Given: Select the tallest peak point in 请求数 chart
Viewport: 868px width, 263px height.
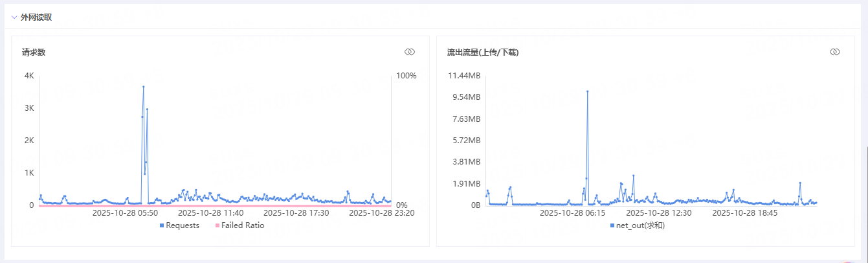Looking at the screenshot, I should pyautogui.click(x=144, y=86).
